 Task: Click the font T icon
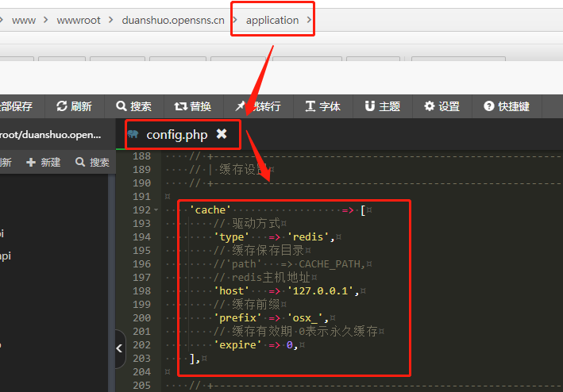[x=310, y=106]
